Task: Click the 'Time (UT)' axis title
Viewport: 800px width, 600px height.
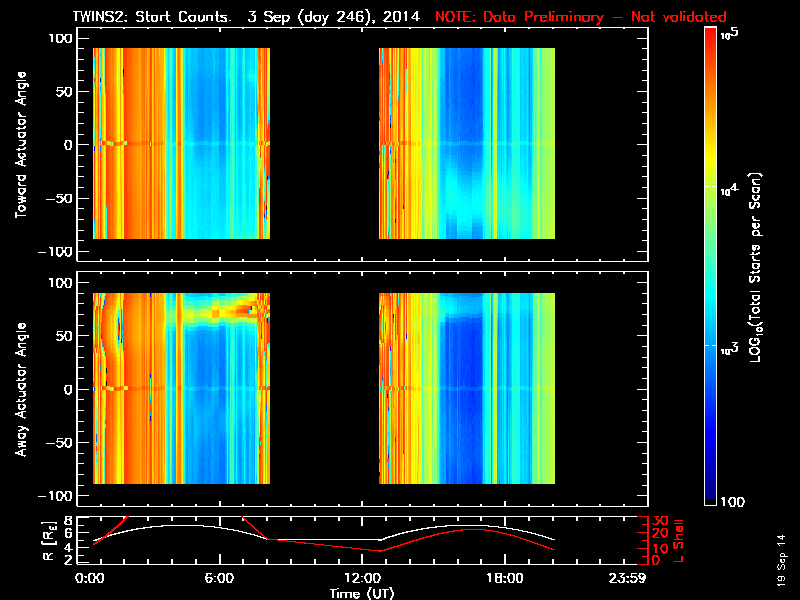Action: tap(362, 593)
